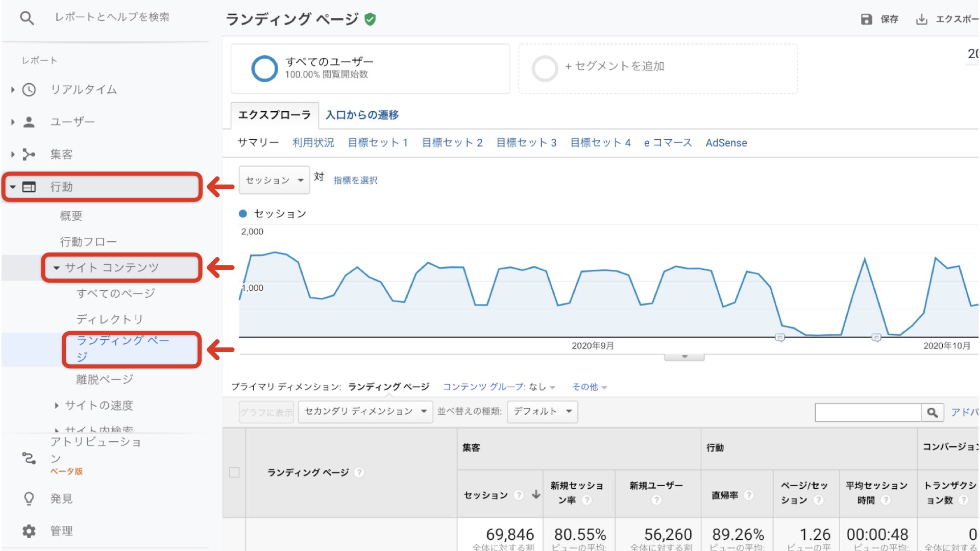Switch to the 入口からの遷移 tab
The height and width of the screenshot is (551, 980).
click(362, 115)
